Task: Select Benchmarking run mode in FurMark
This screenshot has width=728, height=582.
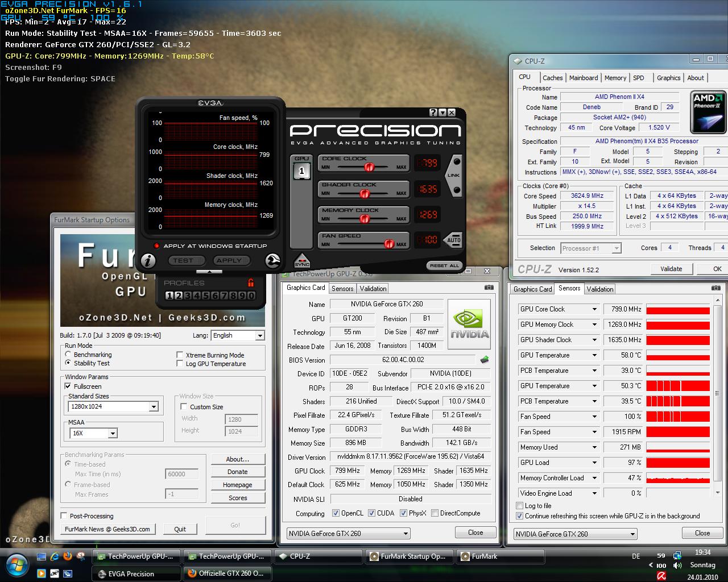Action: coord(68,355)
